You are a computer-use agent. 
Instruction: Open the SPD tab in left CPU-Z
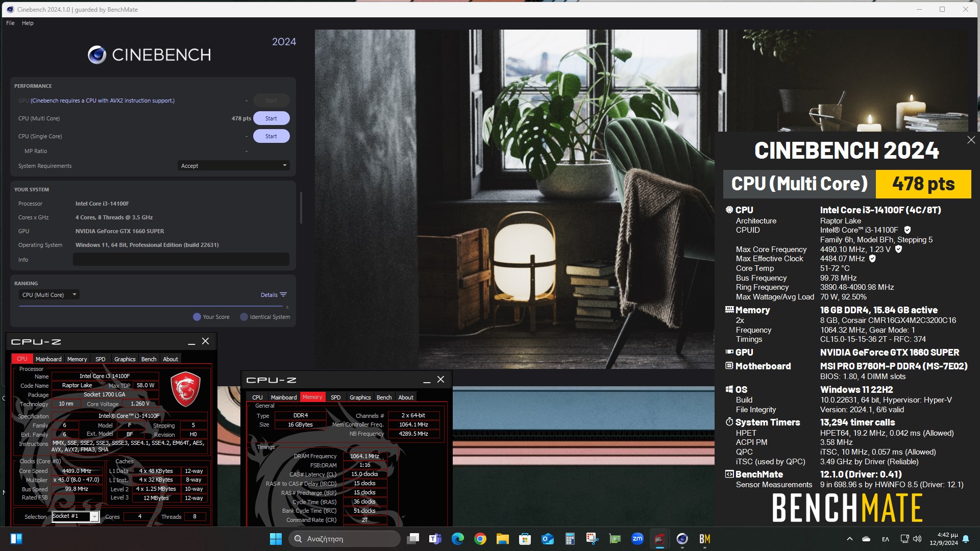coord(101,359)
